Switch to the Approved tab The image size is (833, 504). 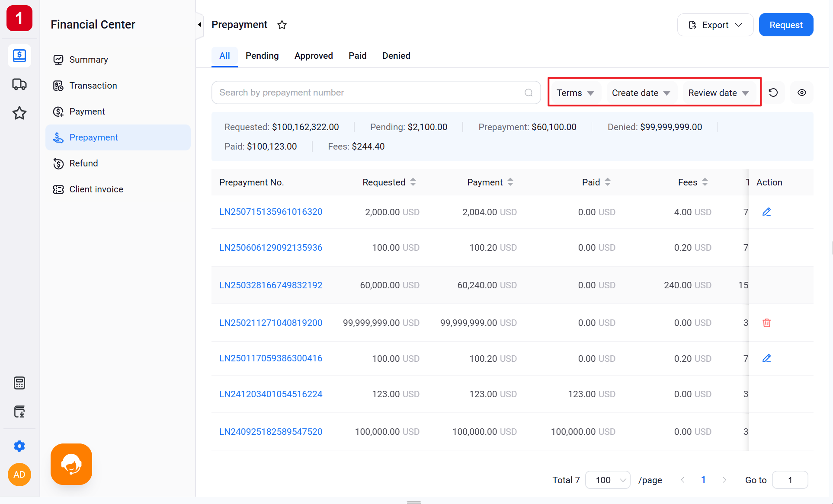click(314, 56)
